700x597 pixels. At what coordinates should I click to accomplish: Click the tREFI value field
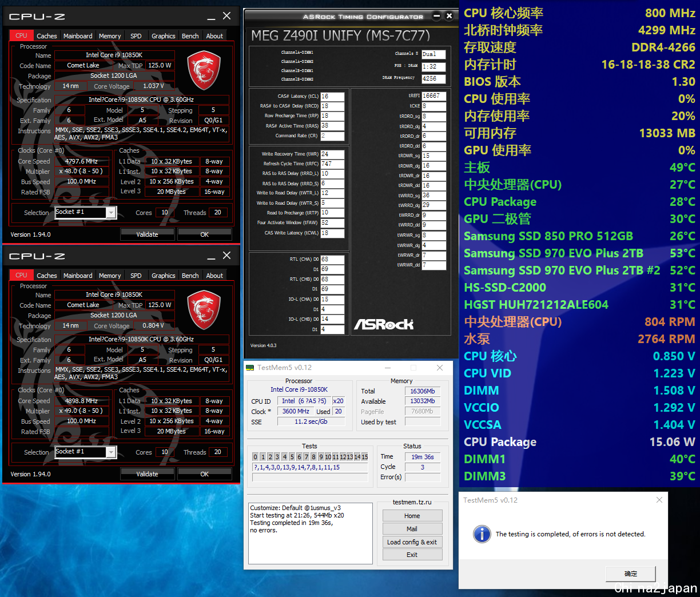434,95
